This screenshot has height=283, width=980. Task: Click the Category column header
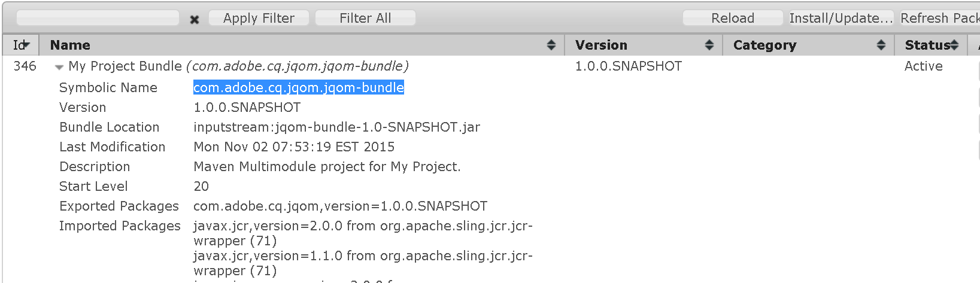(764, 45)
